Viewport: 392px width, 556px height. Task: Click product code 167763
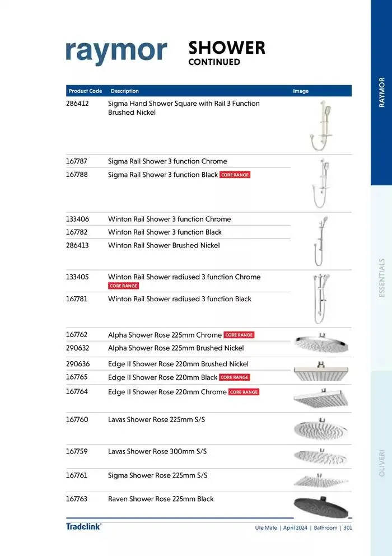click(x=77, y=499)
